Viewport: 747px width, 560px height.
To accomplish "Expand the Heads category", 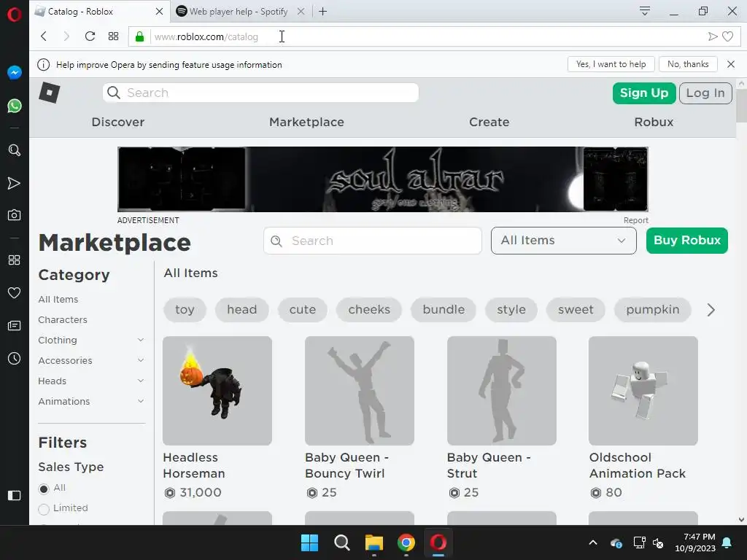I will (141, 381).
